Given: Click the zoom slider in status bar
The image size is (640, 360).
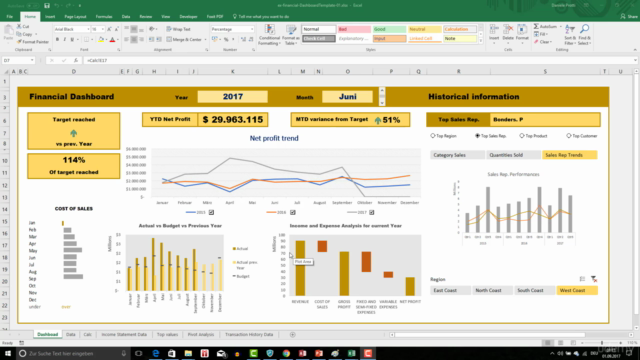Looking at the screenshot, I should click(x=602, y=343).
